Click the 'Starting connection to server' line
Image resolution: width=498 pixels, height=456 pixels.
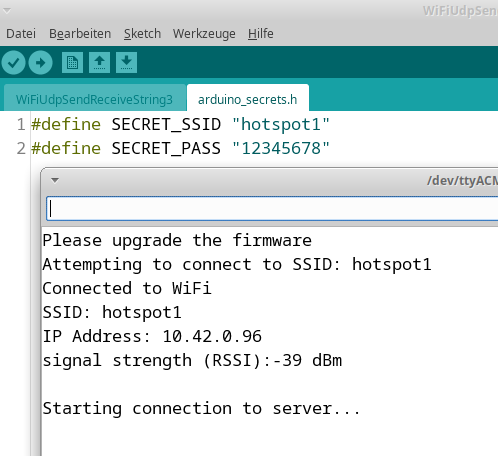point(201,409)
